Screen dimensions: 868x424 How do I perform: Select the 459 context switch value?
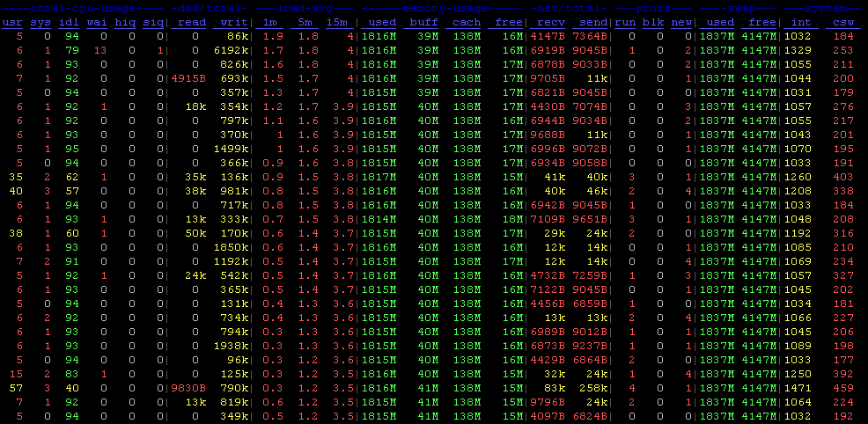click(842, 388)
